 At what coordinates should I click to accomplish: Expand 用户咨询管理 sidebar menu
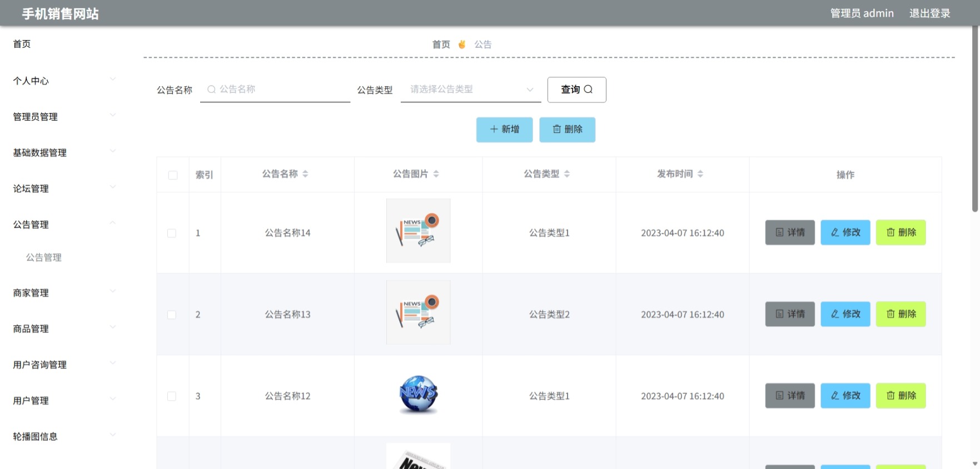64,365
